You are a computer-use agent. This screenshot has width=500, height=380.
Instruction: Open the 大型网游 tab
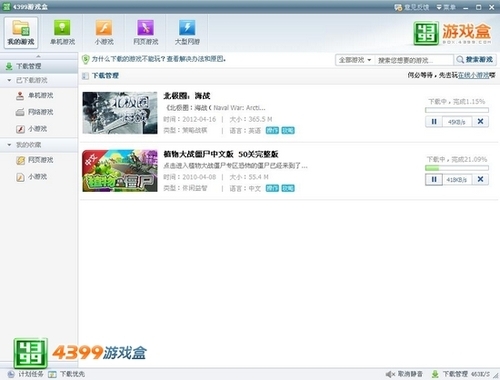187,32
